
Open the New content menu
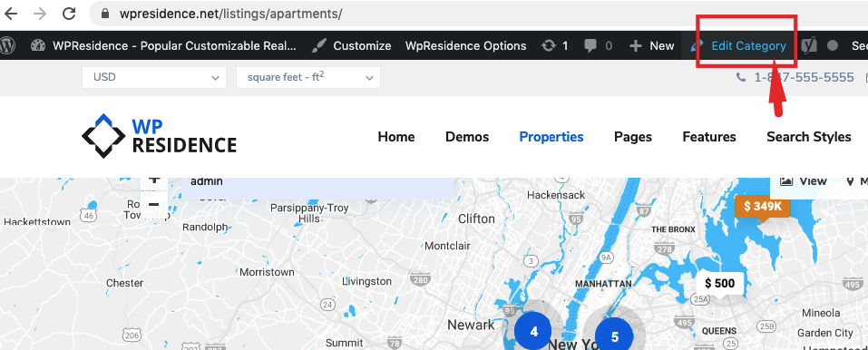651,46
